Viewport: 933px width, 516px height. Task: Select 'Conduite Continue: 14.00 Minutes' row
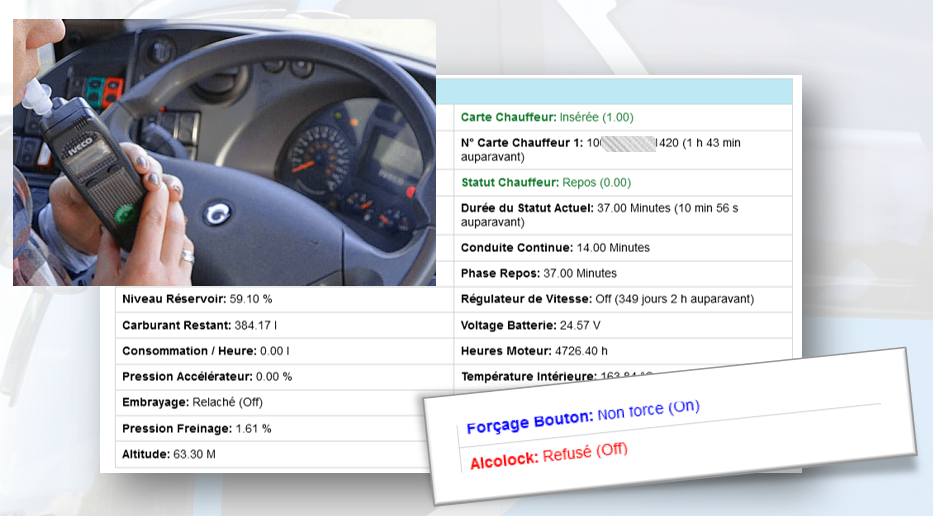pos(623,248)
